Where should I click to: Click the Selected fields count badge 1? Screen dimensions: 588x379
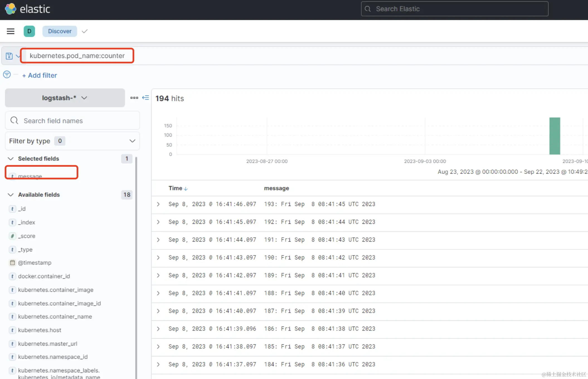tap(127, 159)
